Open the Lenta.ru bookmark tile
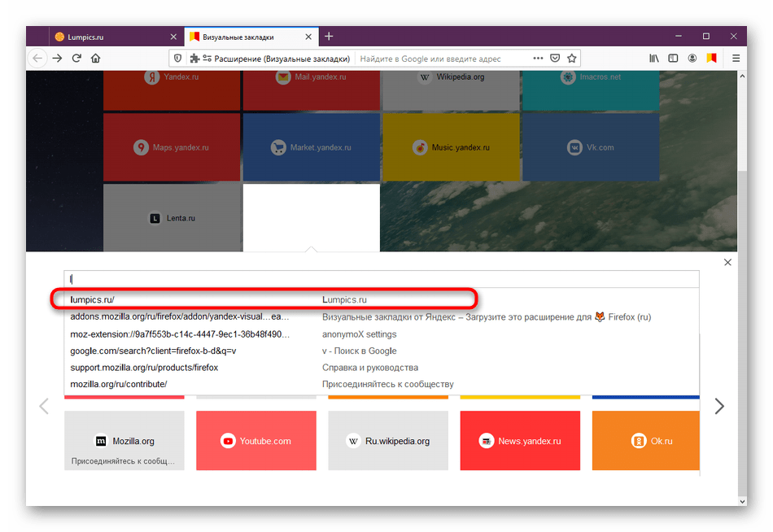Screen dimensions: 773x532 point(172,218)
